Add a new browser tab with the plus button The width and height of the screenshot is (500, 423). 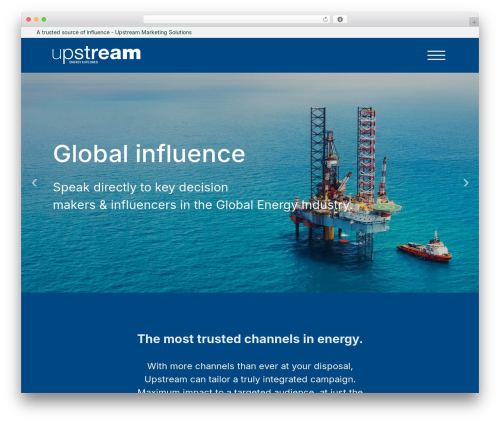(x=474, y=22)
